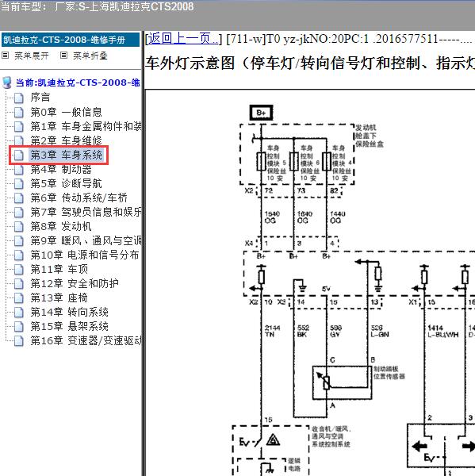Click the page icon beside 第9章 暖风、通风与空调
This screenshot has width=475, height=476.
[x=19, y=240]
